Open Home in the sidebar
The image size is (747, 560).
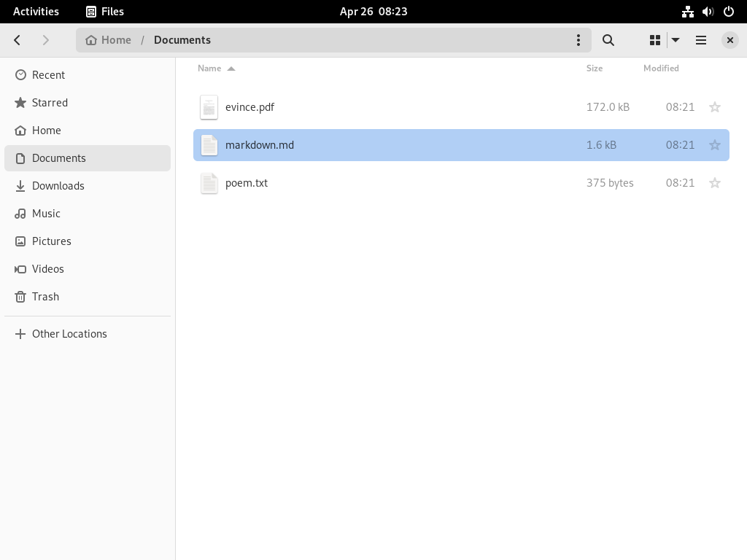(x=88, y=131)
